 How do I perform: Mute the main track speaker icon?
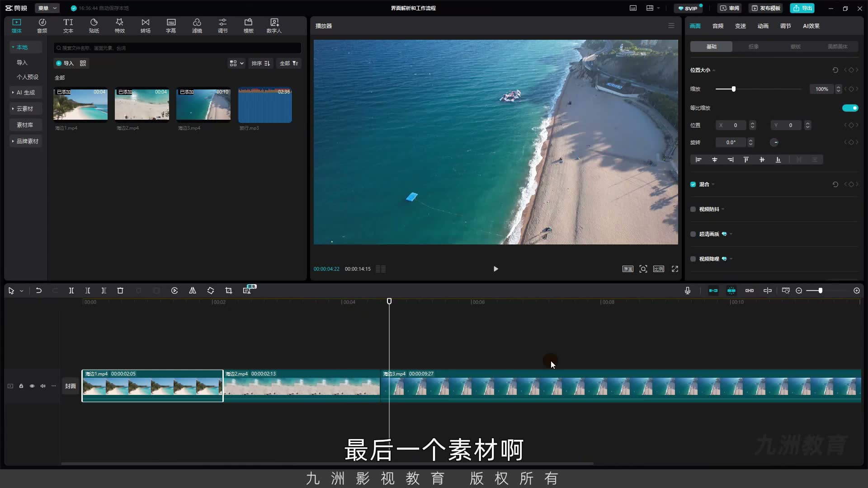tap(43, 386)
